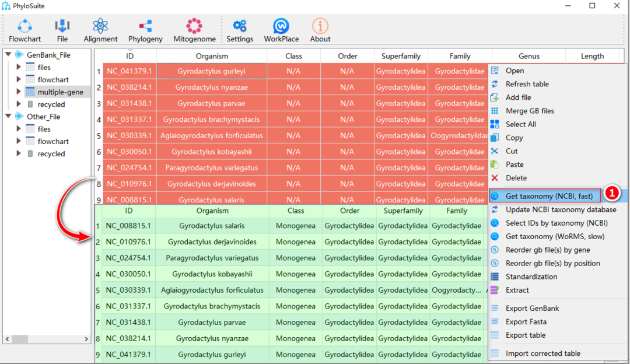The height and width of the screenshot is (364, 630).
Task: Select the Gyrodactylus gurleyi cell in red table
Action: click(x=212, y=71)
